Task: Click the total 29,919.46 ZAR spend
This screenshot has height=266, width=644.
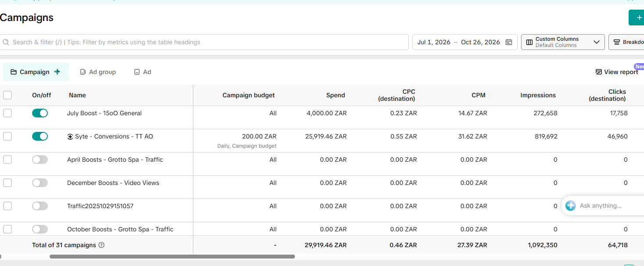Action: (326, 245)
